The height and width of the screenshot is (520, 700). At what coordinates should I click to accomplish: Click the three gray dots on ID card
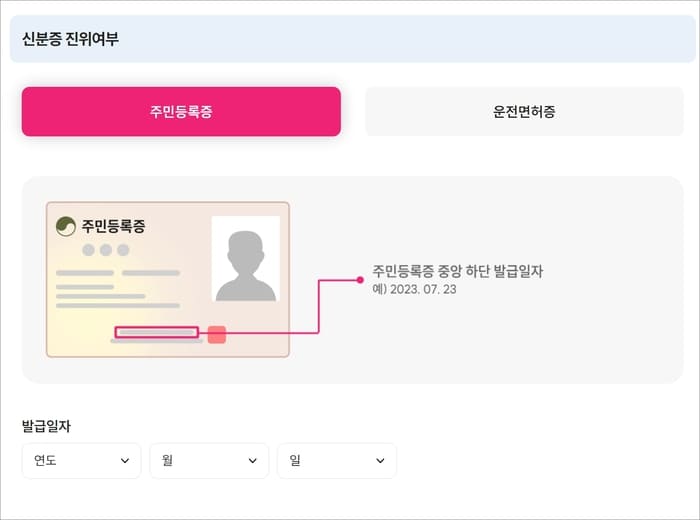coord(106,250)
